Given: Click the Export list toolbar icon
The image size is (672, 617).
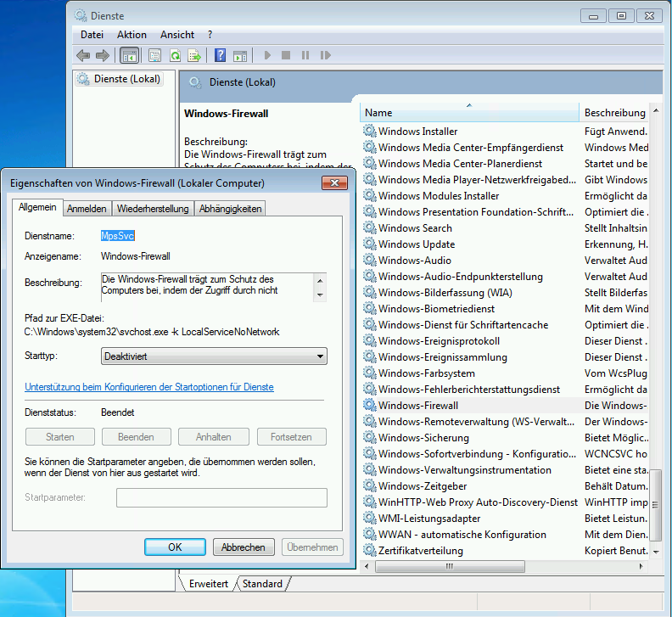Looking at the screenshot, I should (x=194, y=55).
